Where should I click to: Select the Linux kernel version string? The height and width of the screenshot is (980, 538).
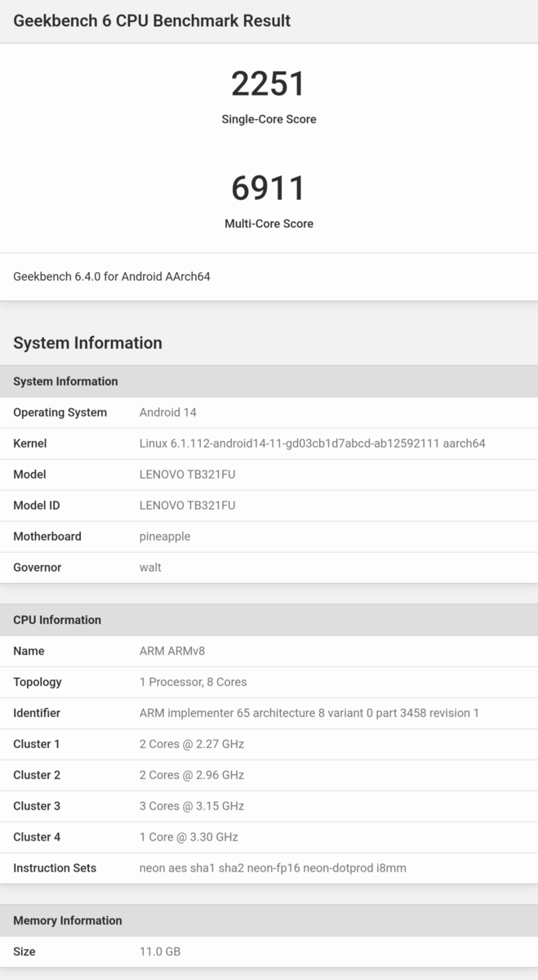tap(313, 443)
